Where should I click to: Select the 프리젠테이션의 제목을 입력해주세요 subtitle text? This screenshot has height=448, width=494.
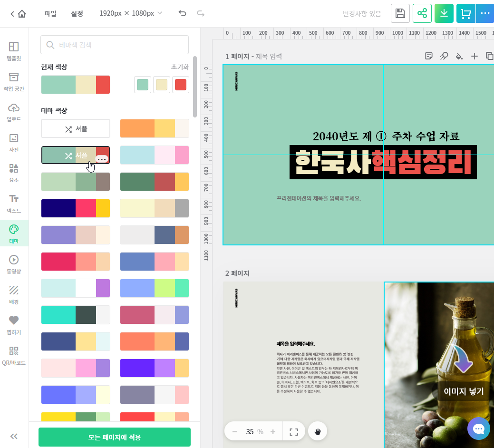(x=319, y=198)
